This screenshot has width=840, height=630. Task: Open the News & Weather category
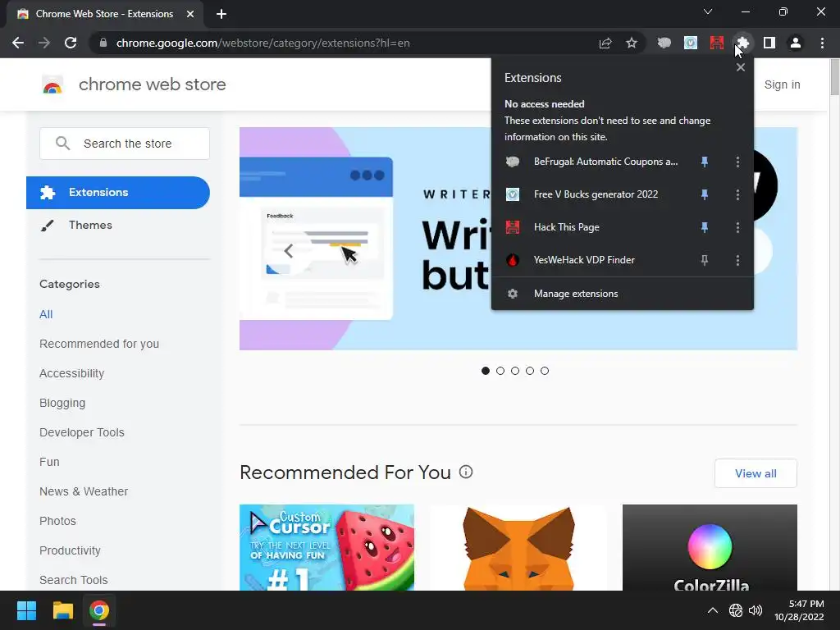click(x=84, y=491)
